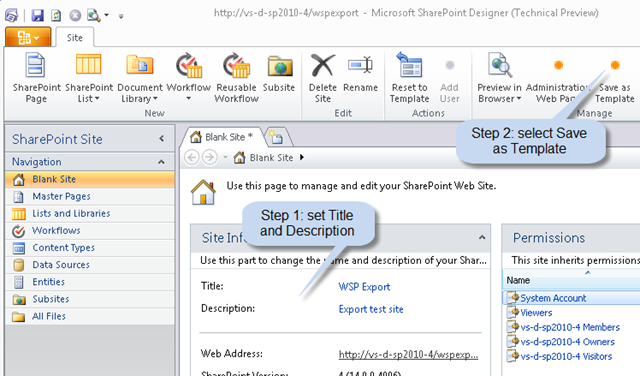Edit the WSP Export title link
Screen dimensions: 640x376
pyautogui.click(x=364, y=287)
